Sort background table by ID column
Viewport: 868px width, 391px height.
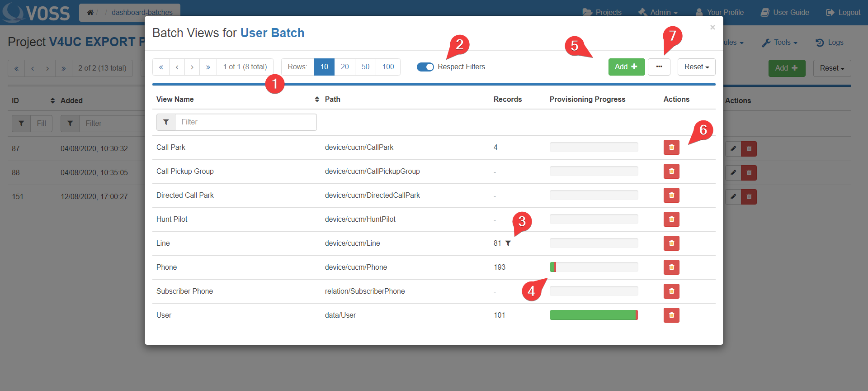pos(52,100)
